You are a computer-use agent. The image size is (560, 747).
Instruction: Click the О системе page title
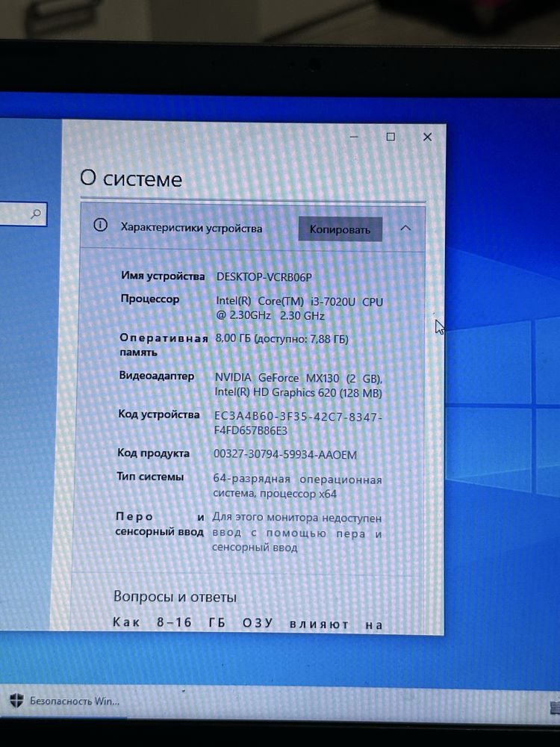(x=131, y=179)
